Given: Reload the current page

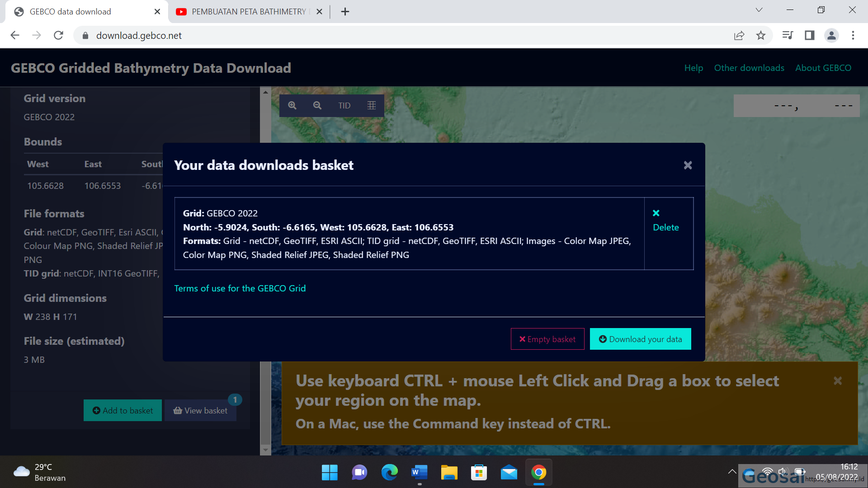Looking at the screenshot, I should (x=58, y=35).
